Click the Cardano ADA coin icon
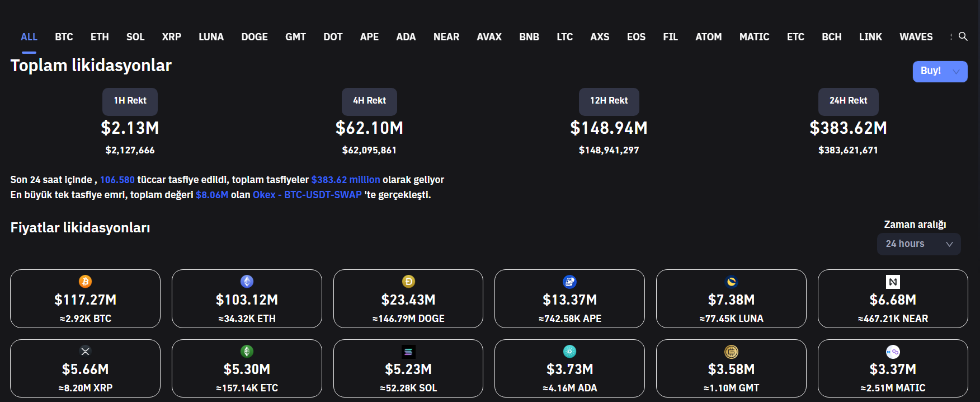980x402 pixels. pos(569,352)
